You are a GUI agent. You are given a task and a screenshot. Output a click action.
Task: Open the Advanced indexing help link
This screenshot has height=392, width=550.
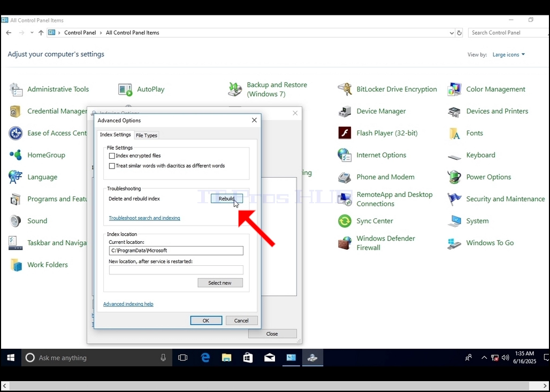pos(128,304)
